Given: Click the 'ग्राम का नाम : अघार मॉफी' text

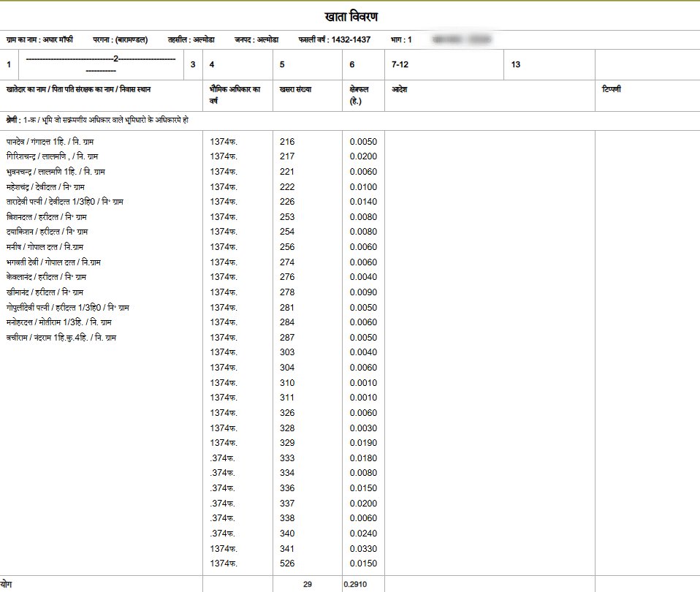Looking at the screenshot, I should point(39,39).
